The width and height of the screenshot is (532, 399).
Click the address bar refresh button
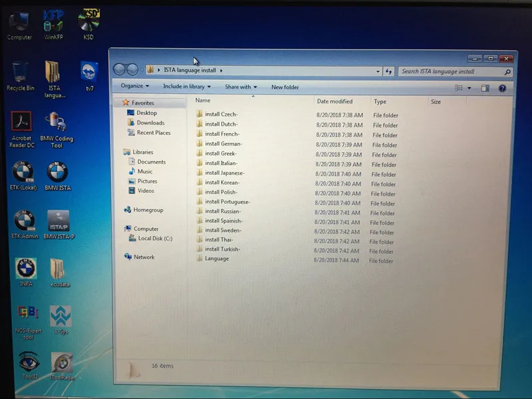coord(388,71)
